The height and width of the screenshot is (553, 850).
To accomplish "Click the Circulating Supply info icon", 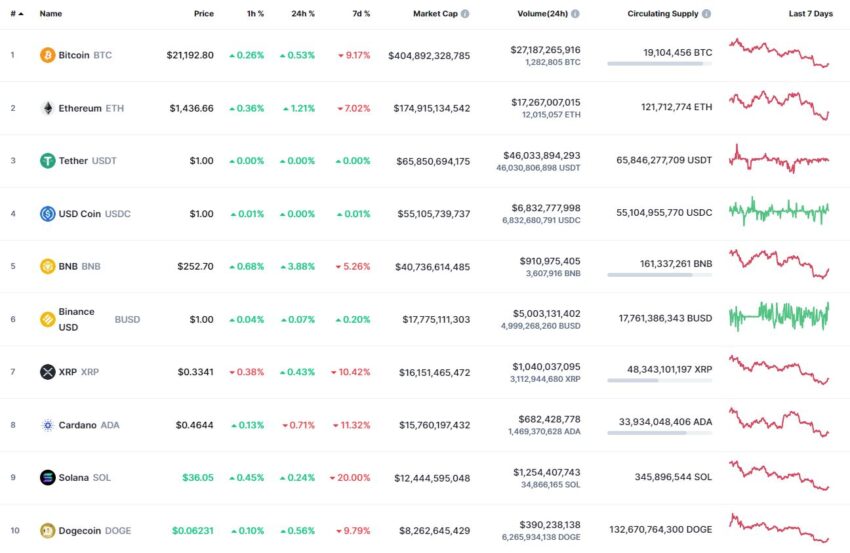I will click(706, 14).
